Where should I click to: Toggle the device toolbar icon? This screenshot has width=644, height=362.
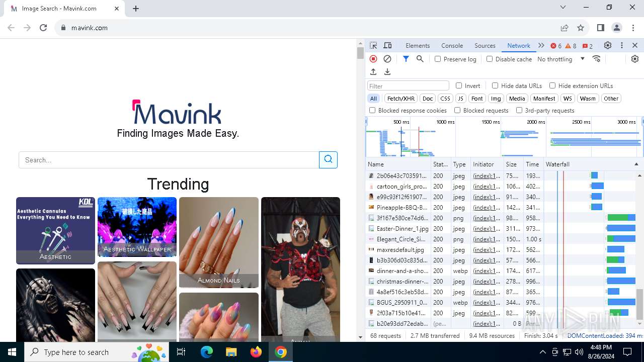(x=387, y=45)
